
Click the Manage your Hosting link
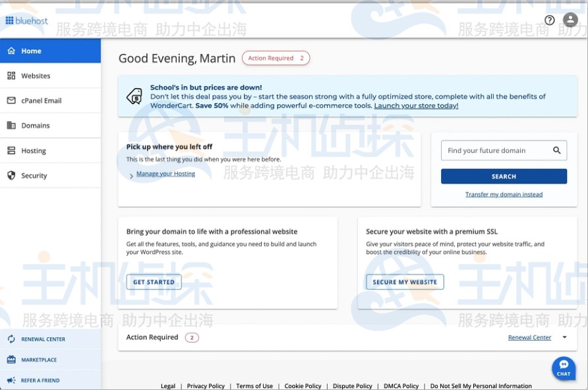tap(165, 174)
